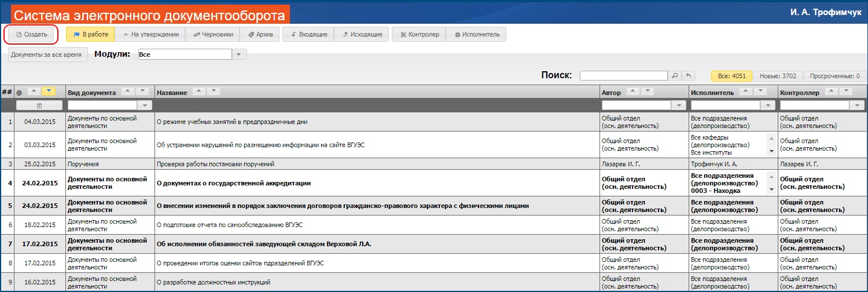The width and height of the screenshot is (868, 292).
Task: Click the Документы за все время button
Action: (x=47, y=54)
